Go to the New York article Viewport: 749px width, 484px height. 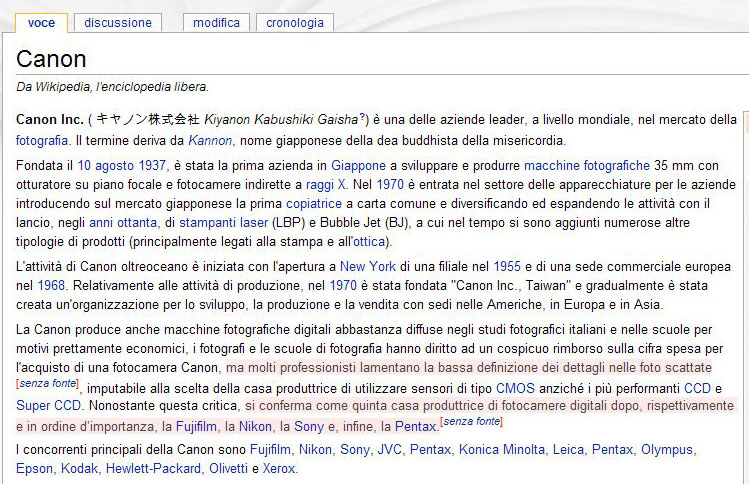pos(368,266)
